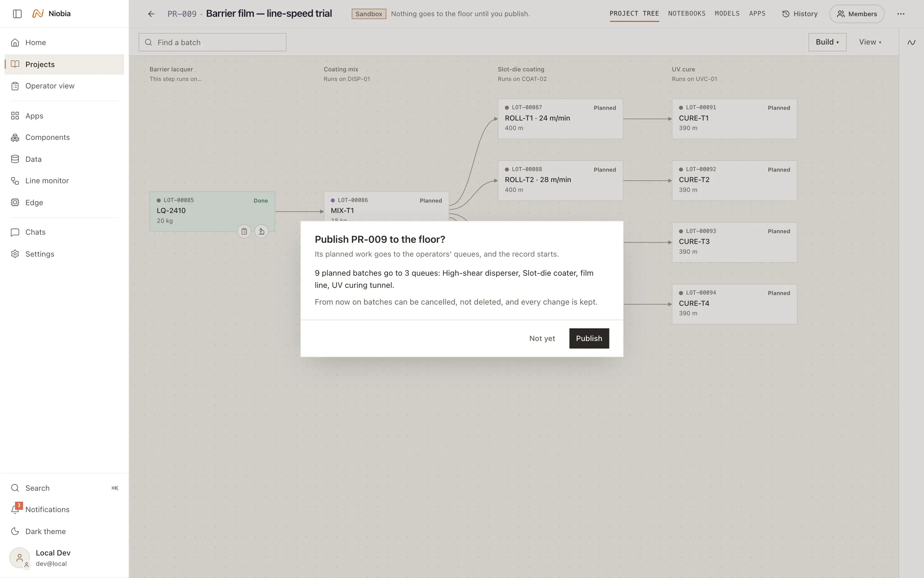Switch to the Models tab
The height and width of the screenshot is (578, 924).
[727, 14]
